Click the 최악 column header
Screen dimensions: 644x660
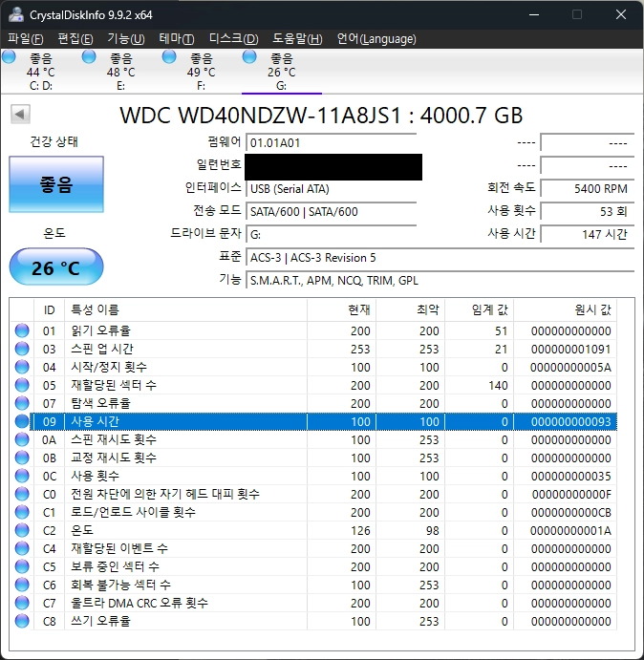(411, 310)
